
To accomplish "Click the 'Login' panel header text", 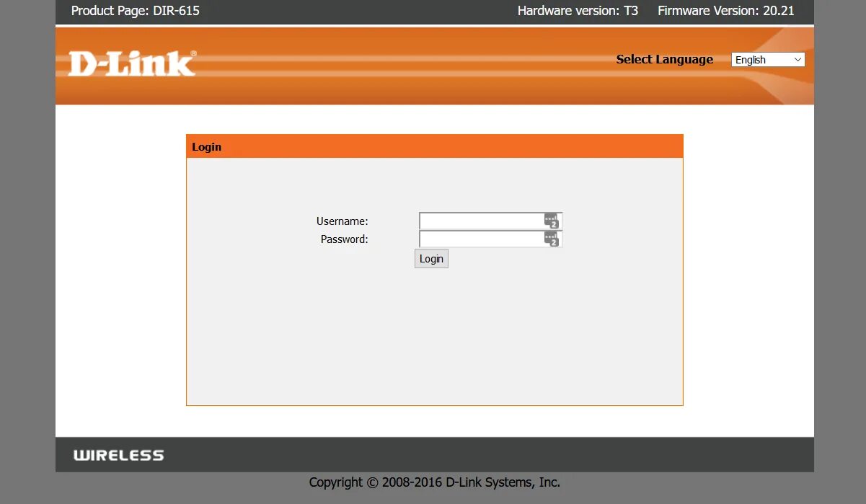I will tap(206, 146).
